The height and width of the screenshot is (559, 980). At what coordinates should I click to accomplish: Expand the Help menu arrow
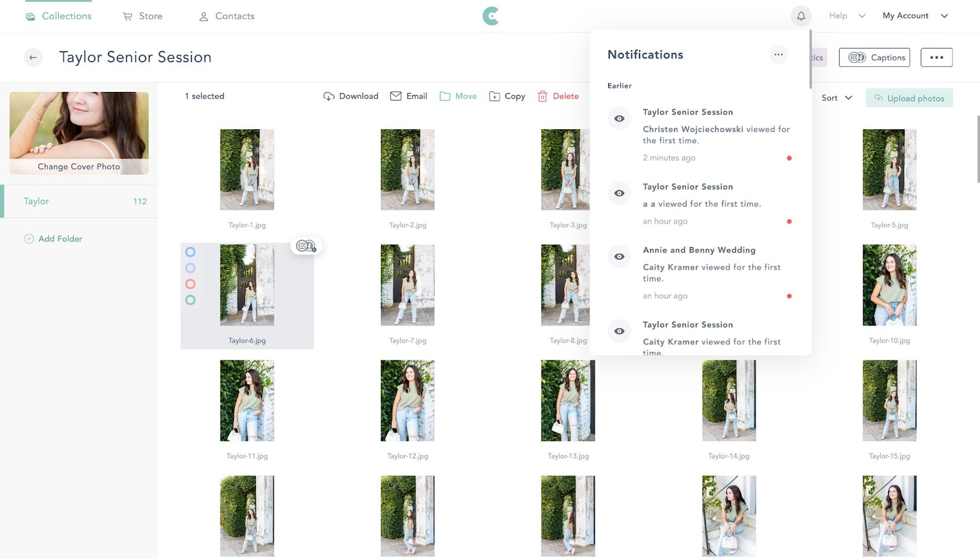862,16
